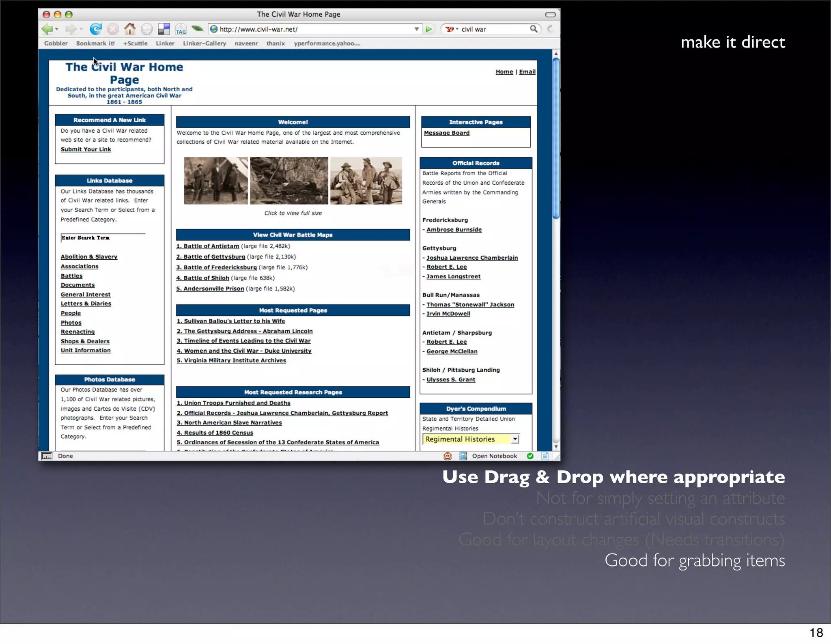The image size is (831, 644).
Task: Open the Linker-Gallery bookmark item
Action: pyautogui.click(x=205, y=43)
